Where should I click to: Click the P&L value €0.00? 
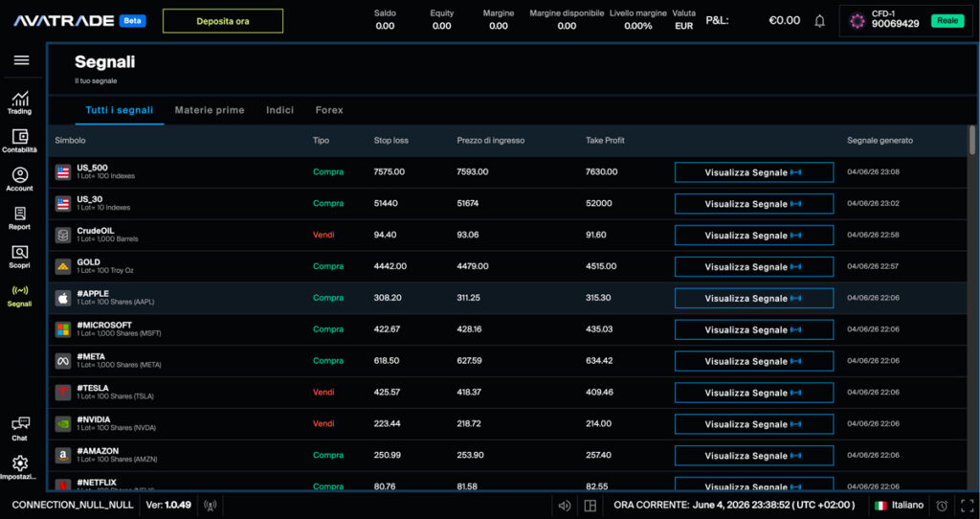785,21
